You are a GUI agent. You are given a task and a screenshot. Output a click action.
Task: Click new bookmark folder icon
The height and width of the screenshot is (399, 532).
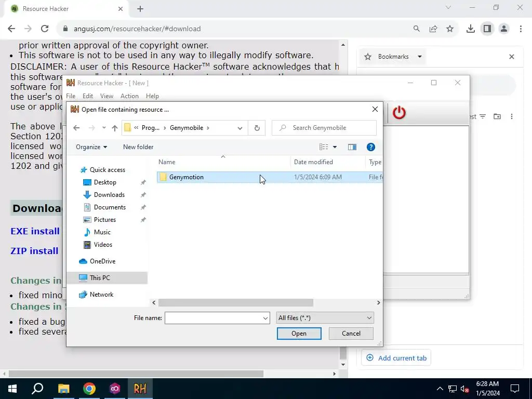click(x=497, y=116)
